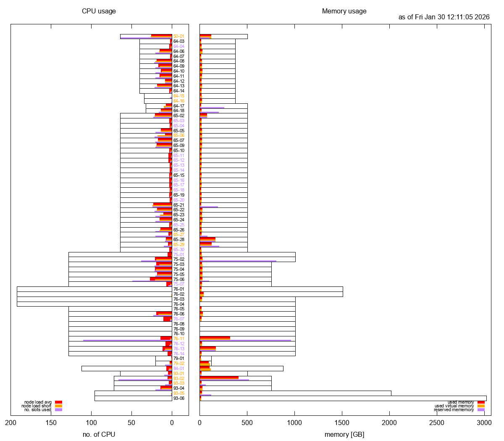Select the 76-11 node label
Image resolution: width=504 pixels, height=441 pixels.
(x=178, y=339)
